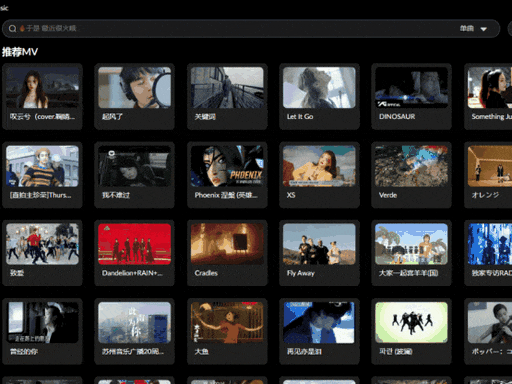Click the Dandelion+RAIN red thumbnail
512x384 pixels.
(x=134, y=244)
